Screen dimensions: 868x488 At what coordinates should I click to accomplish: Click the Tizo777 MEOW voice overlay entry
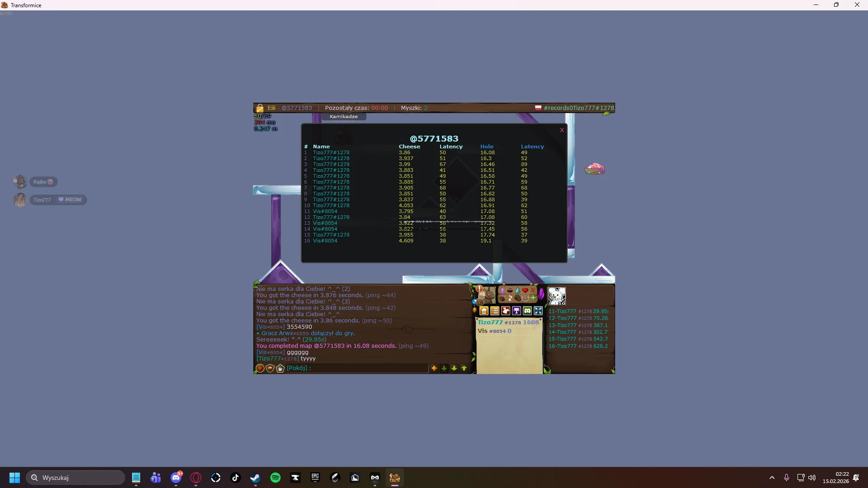(x=50, y=199)
